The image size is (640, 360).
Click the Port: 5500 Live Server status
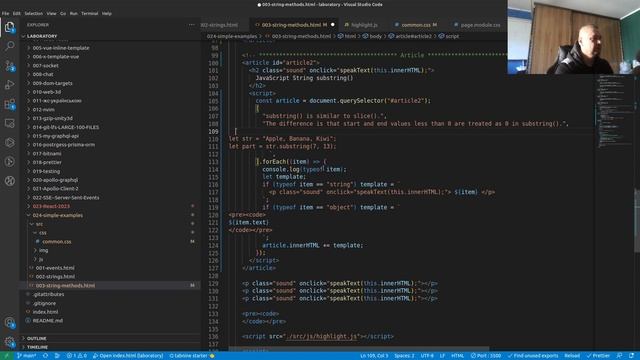click(x=486, y=356)
